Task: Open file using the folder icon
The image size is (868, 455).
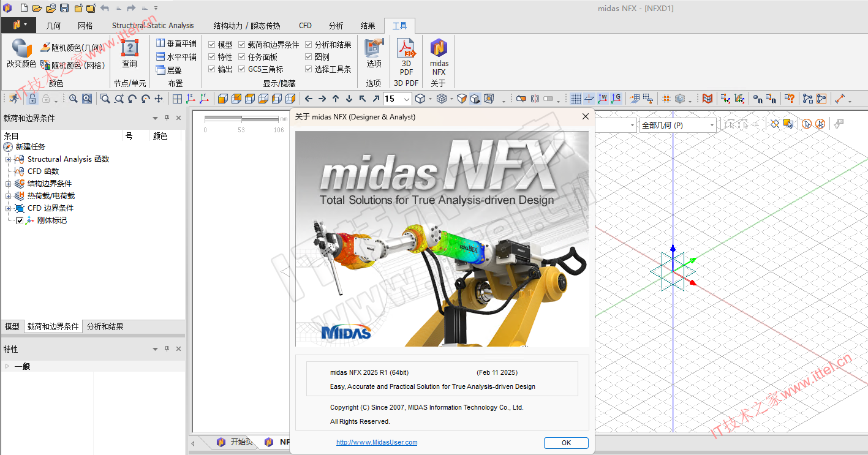Action: pos(37,8)
